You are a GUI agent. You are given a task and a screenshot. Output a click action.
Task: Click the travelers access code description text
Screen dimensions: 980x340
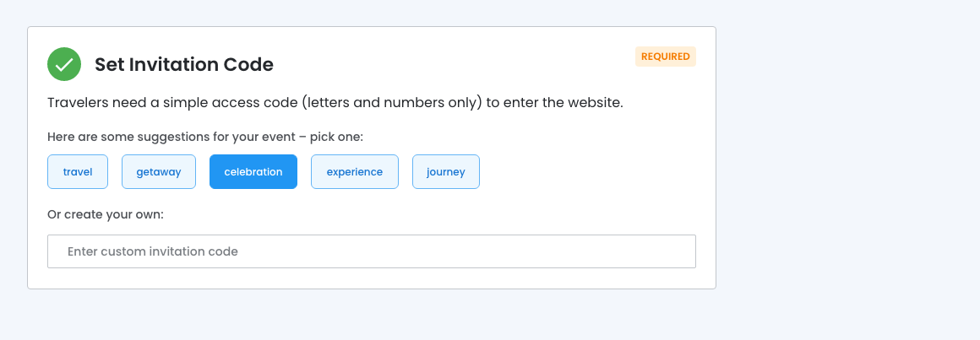tap(335, 103)
